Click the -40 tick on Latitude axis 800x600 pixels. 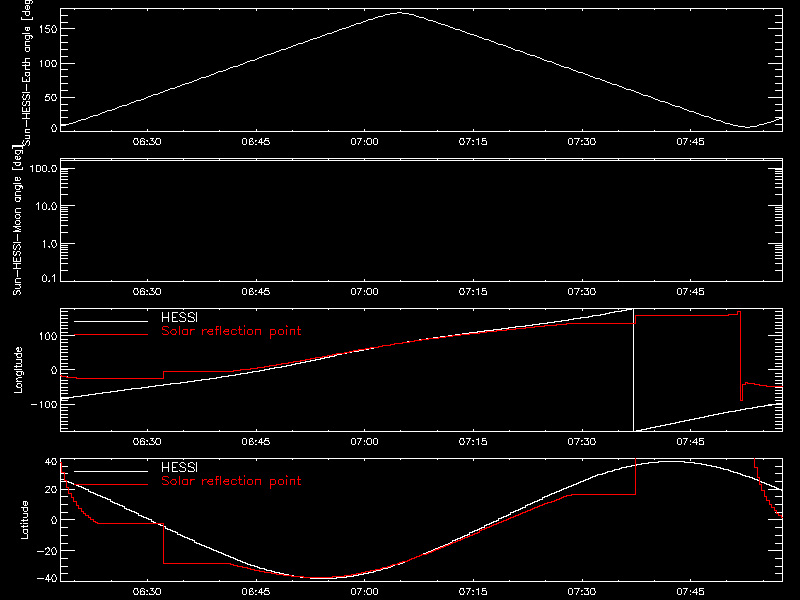(47, 579)
